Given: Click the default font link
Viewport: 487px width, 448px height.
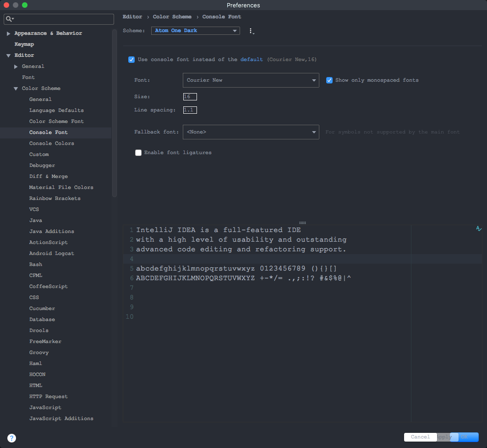Looking at the screenshot, I should (x=251, y=59).
